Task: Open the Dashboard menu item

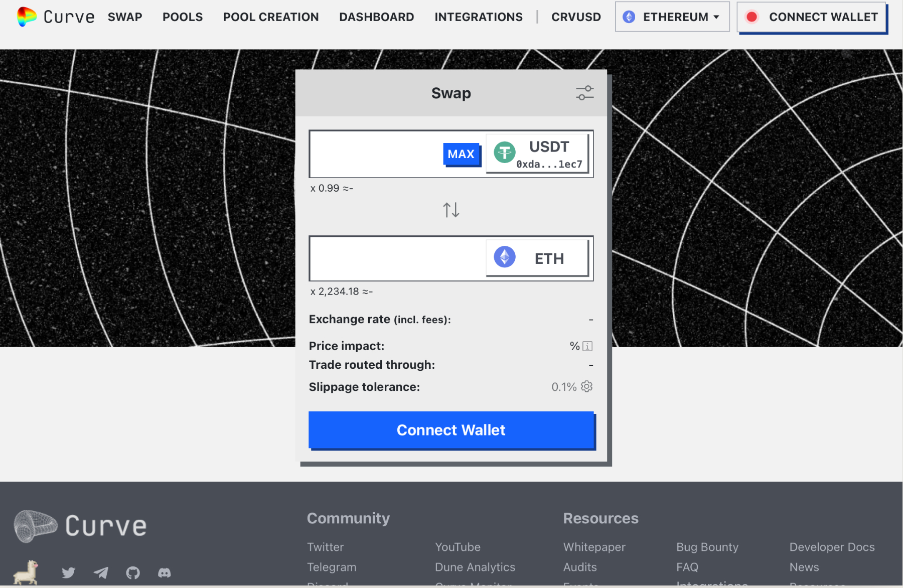Action: [x=376, y=17]
